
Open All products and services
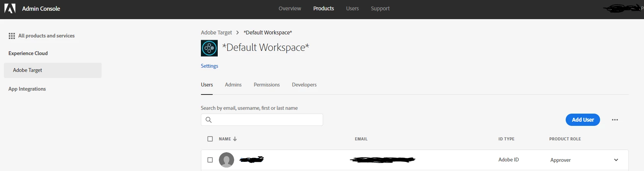[47, 36]
